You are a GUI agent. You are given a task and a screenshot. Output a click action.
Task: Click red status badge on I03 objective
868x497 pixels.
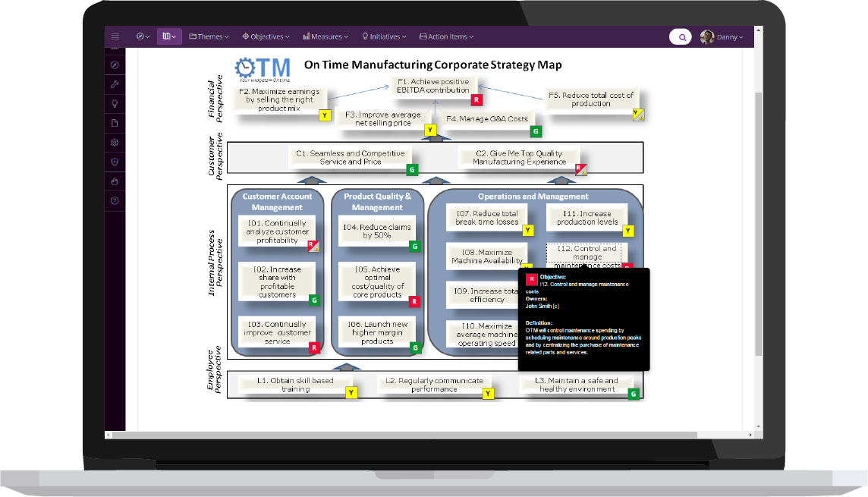point(314,348)
